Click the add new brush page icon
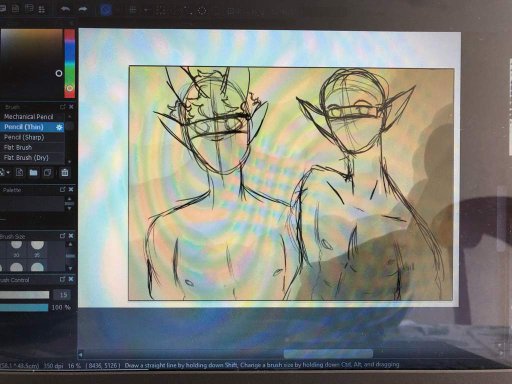This screenshot has height=384, width=512. click(19, 172)
